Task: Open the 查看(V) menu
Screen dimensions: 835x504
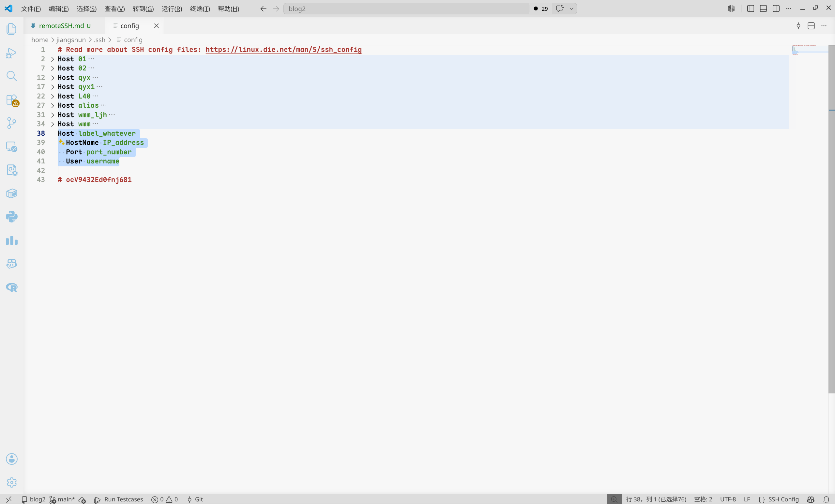Action: pos(114,9)
